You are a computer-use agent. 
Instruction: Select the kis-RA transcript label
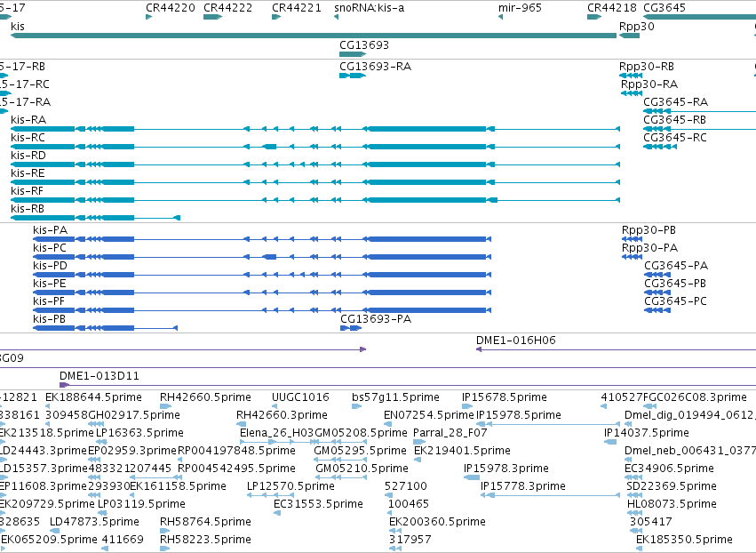pyautogui.click(x=28, y=120)
